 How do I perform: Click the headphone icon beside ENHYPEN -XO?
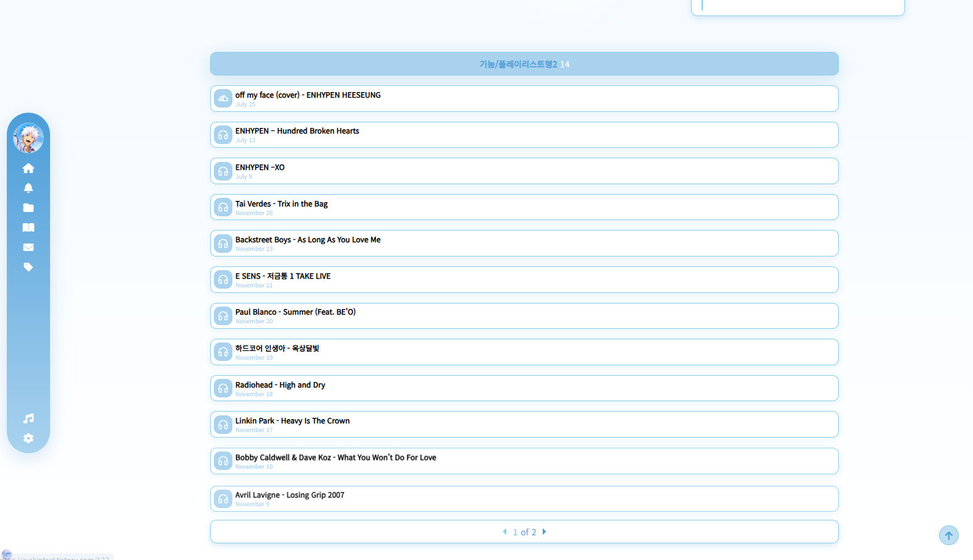(x=223, y=171)
